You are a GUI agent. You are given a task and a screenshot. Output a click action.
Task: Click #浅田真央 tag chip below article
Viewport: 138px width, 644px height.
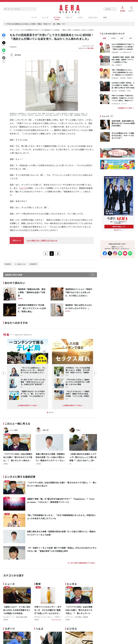pyautogui.click(x=8, y=264)
